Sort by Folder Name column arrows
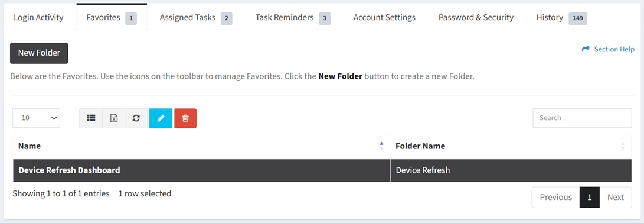Screen dimensions: 644x223 click(x=623, y=146)
